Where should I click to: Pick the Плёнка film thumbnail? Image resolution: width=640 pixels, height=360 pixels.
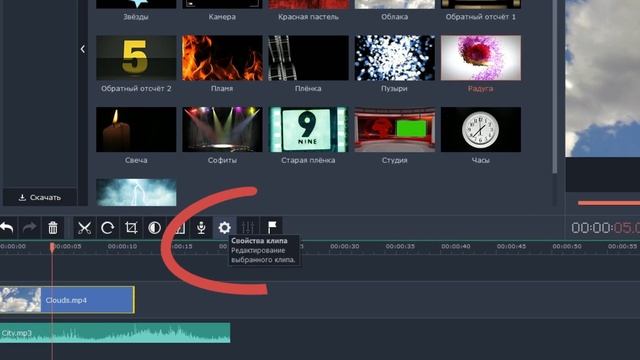(308, 58)
